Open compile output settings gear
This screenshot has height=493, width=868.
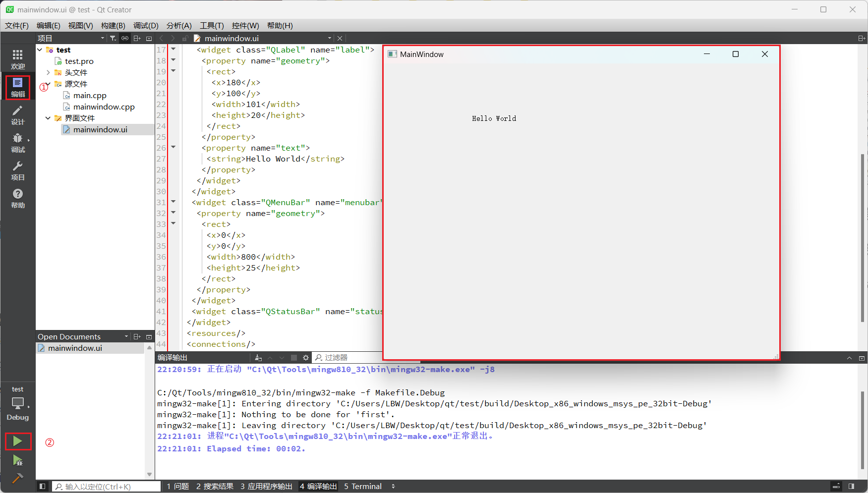pos(306,358)
